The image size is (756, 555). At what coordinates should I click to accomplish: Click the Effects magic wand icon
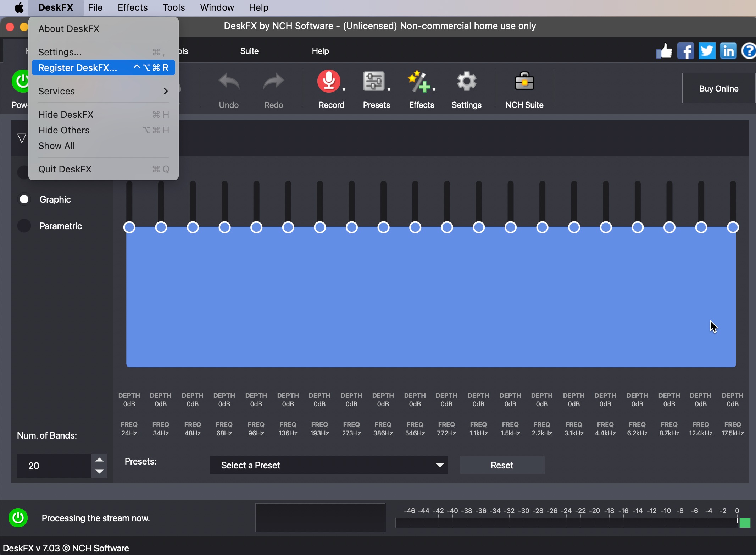pyautogui.click(x=419, y=82)
